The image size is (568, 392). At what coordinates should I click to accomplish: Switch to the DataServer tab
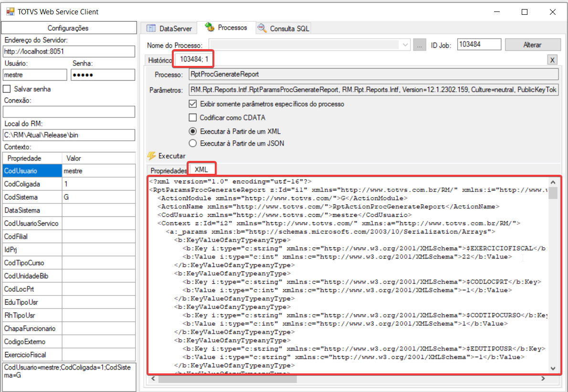click(169, 28)
